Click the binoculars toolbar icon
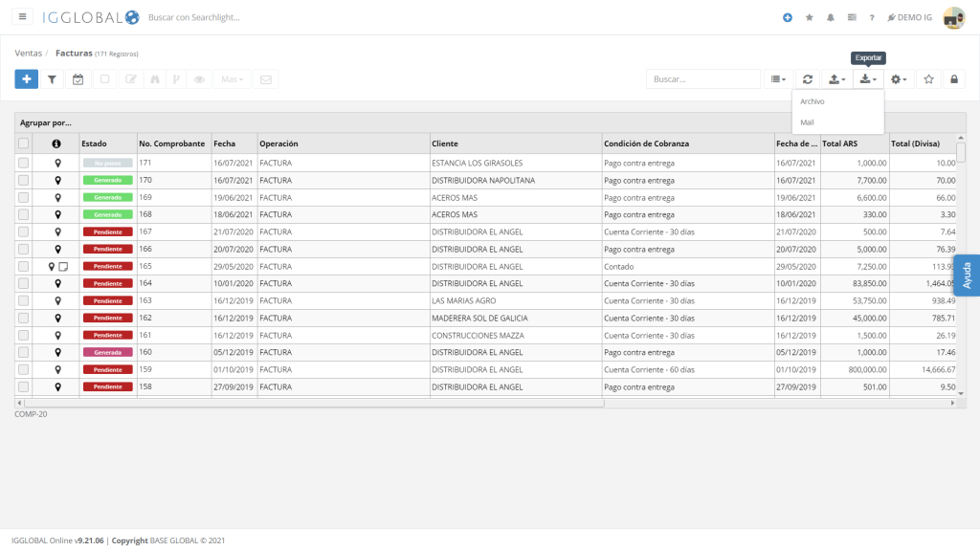 pyautogui.click(x=154, y=79)
